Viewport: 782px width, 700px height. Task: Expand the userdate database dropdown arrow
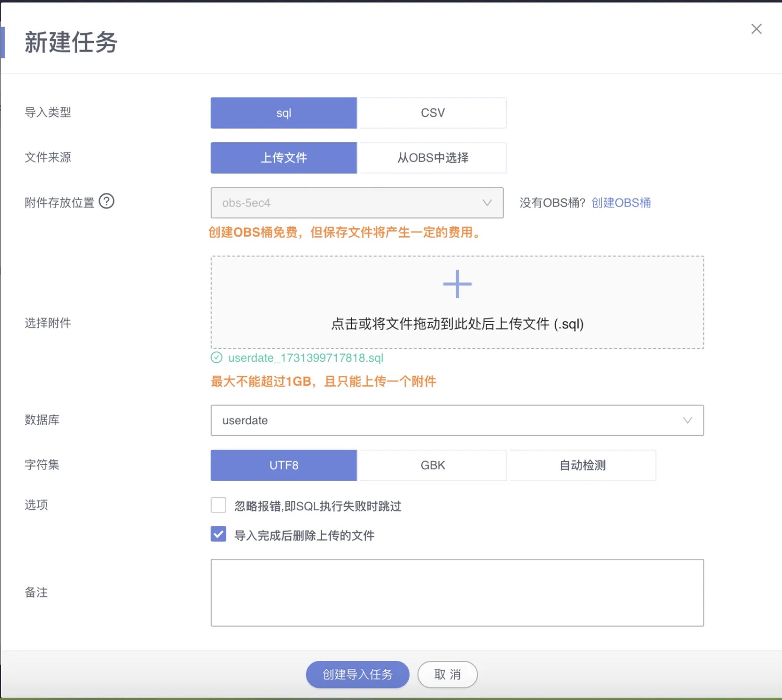(x=687, y=420)
